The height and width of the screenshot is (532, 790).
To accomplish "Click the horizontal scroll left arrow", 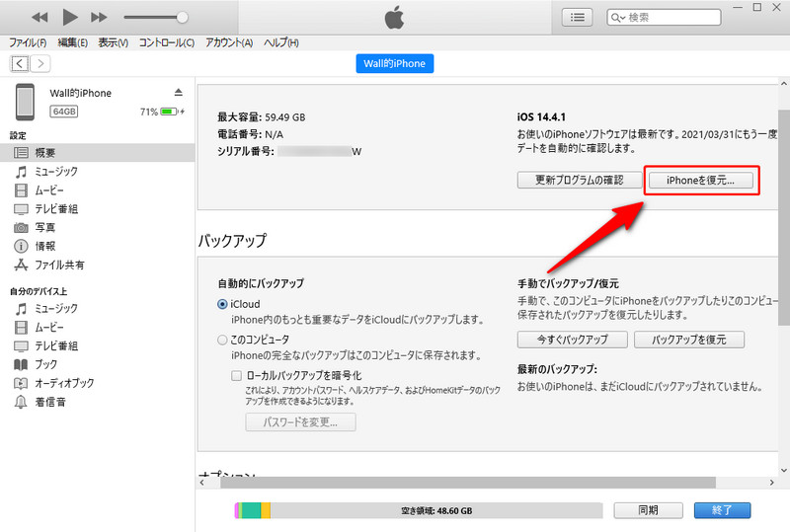I will [202, 483].
